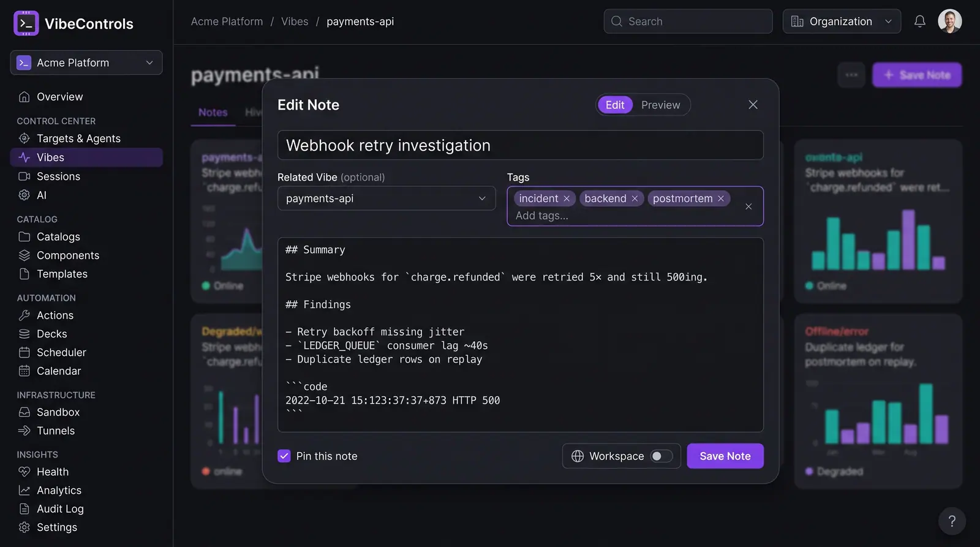Toggle the Workspace switch

(x=661, y=456)
